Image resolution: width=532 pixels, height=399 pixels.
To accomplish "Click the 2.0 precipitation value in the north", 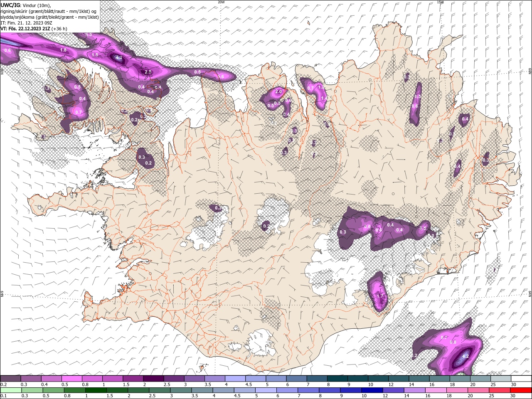I will [278, 91].
